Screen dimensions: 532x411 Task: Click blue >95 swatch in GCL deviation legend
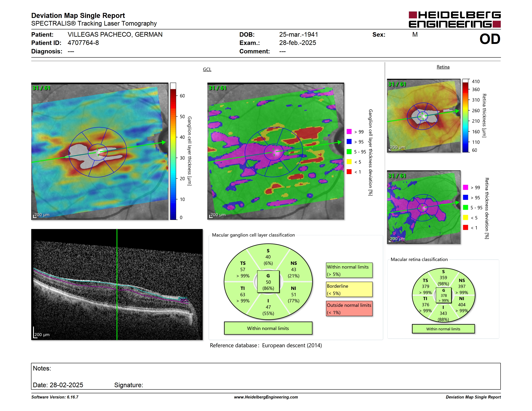pyautogui.click(x=349, y=141)
